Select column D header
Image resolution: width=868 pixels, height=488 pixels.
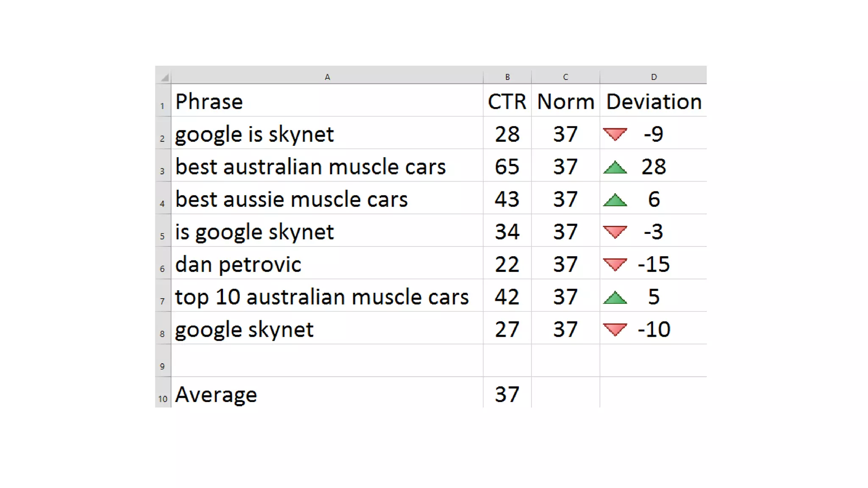pos(654,77)
